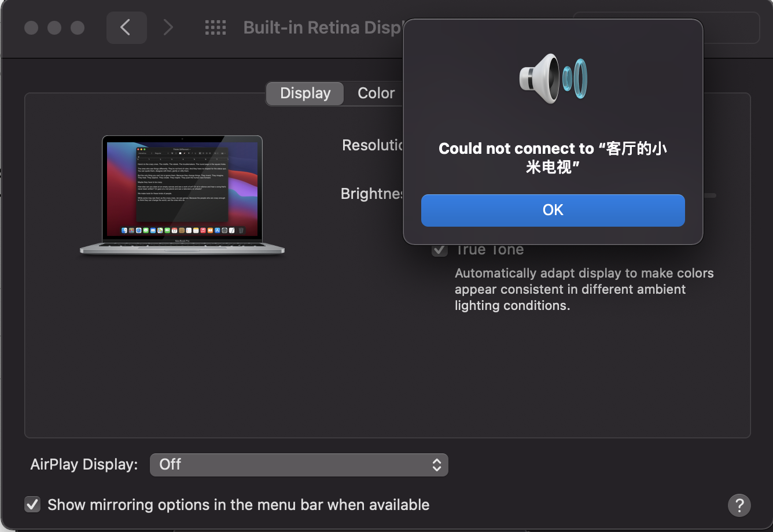Switch to the Color tab

tap(376, 94)
